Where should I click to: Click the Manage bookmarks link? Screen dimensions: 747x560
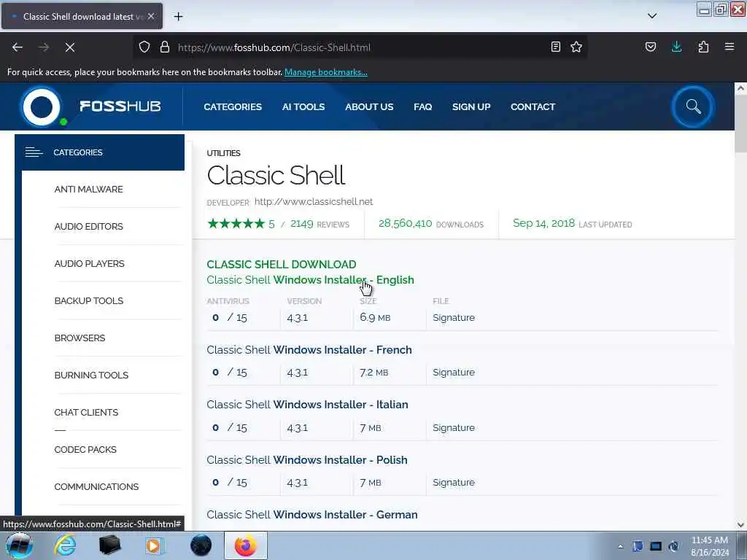326,72
